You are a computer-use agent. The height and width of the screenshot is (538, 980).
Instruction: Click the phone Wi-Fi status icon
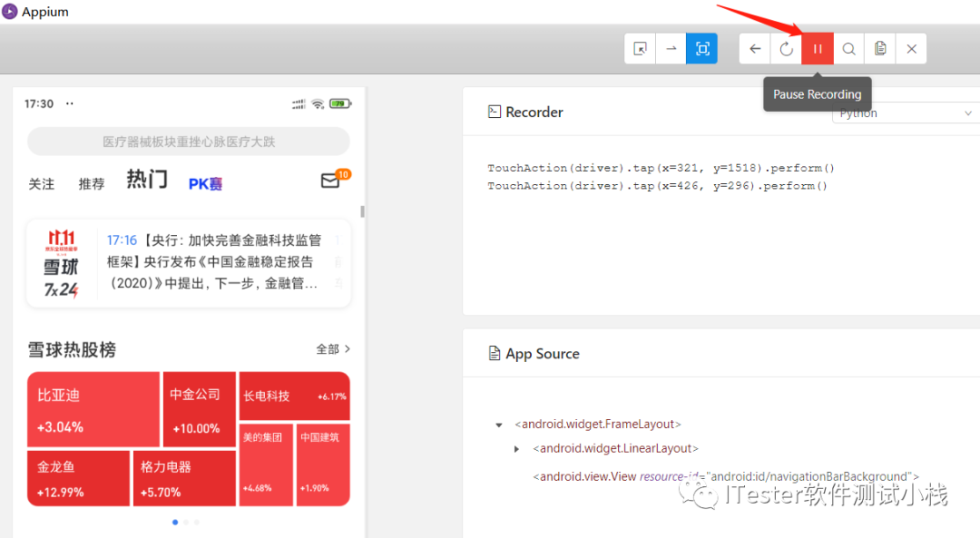pyautogui.click(x=318, y=103)
